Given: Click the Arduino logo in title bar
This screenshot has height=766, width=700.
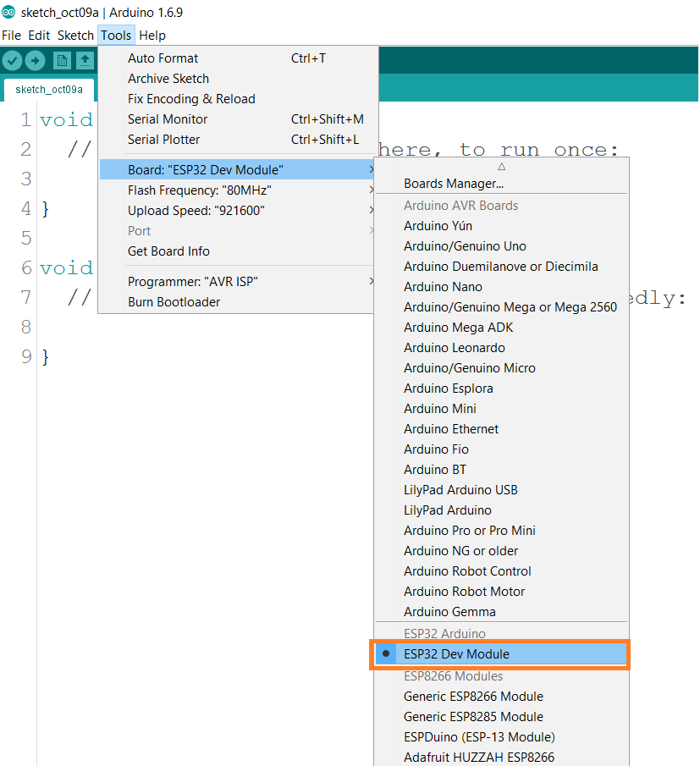Looking at the screenshot, I should (8, 12).
